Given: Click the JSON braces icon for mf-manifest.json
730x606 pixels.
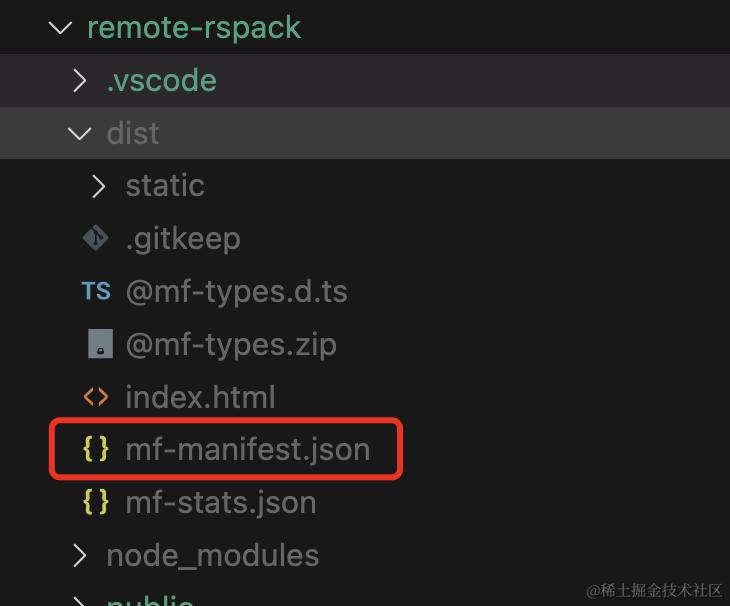Looking at the screenshot, I should tap(96, 449).
